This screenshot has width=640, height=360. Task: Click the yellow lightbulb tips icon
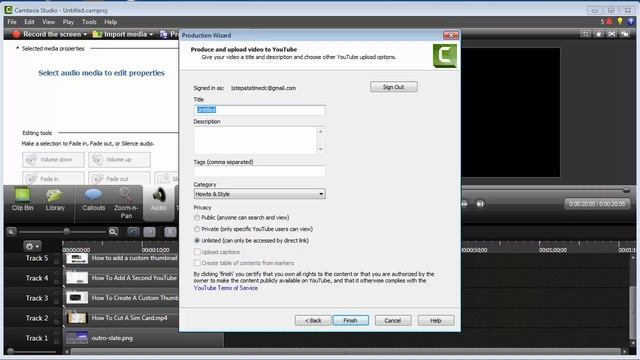coord(620,21)
